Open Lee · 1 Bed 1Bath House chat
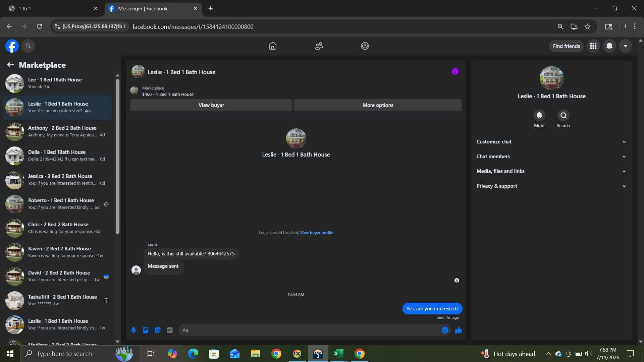The height and width of the screenshot is (362, 644). pos(57,83)
